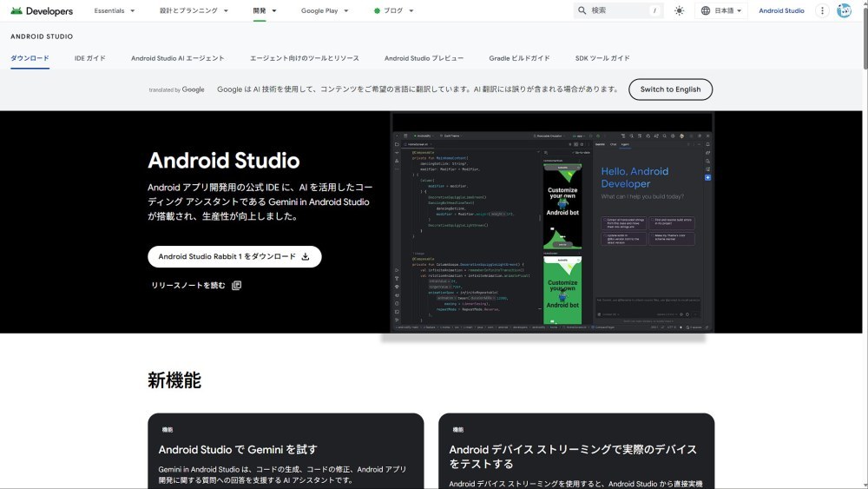
Task: Focus the 検索 search field
Action: [x=618, y=10]
